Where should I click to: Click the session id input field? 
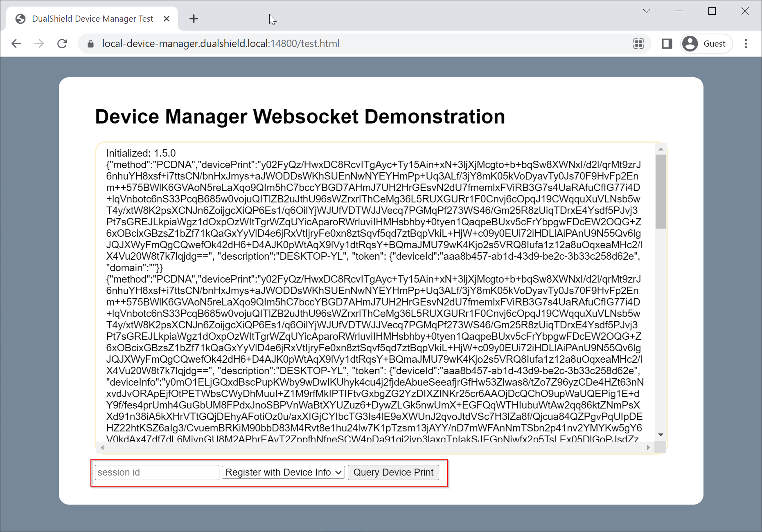157,472
